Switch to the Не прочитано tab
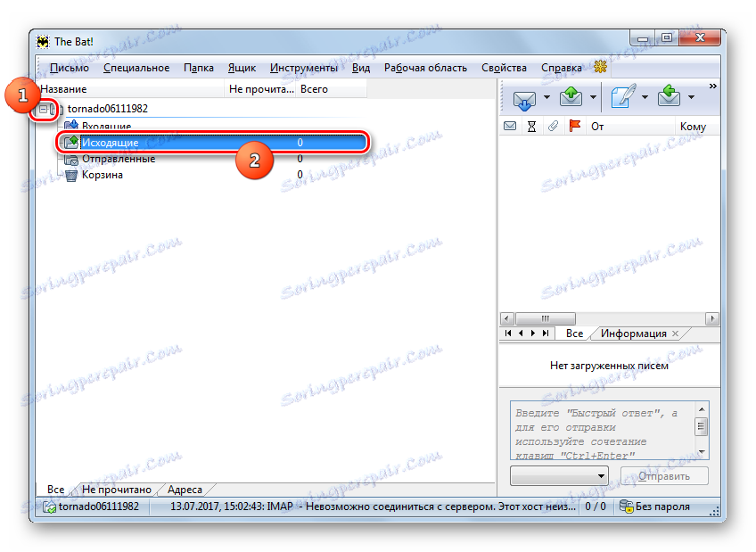Screen dimensions: 756x552 [117, 490]
